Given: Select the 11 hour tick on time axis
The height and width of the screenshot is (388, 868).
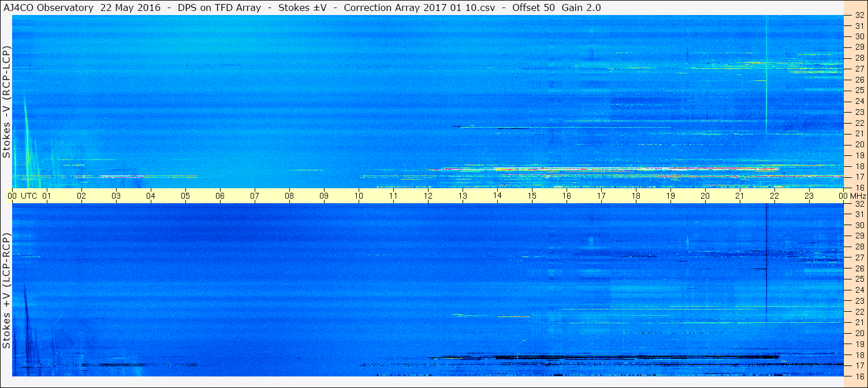Looking at the screenshot, I should [x=393, y=196].
